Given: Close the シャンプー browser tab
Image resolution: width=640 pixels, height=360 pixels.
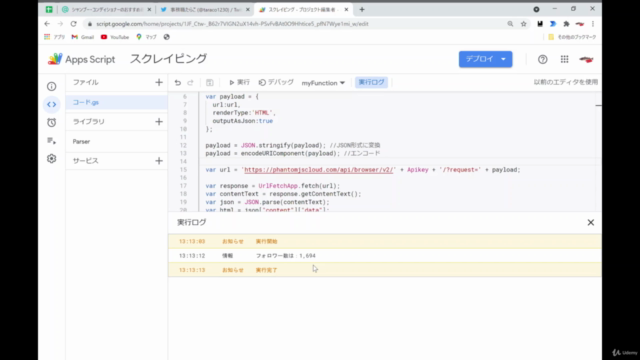Looking at the screenshot, I should click(x=149, y=9).
